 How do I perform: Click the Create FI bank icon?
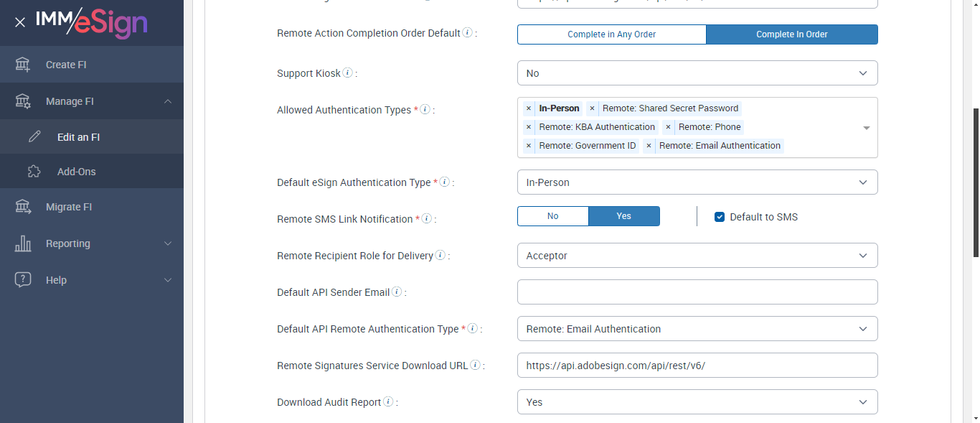[x=23, y=65]
